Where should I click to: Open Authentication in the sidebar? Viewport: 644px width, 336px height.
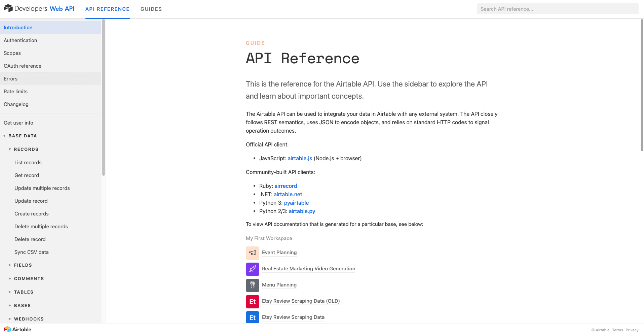(21, 40)
